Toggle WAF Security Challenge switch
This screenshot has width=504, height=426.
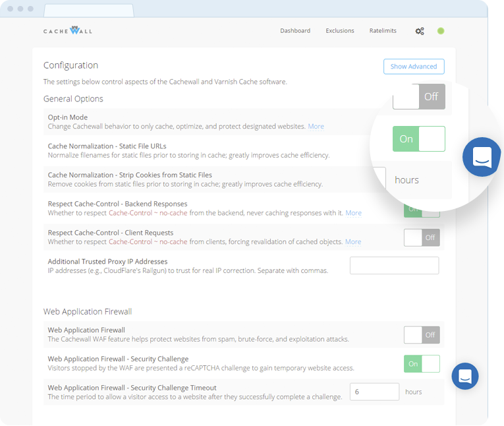pos(422,363)
